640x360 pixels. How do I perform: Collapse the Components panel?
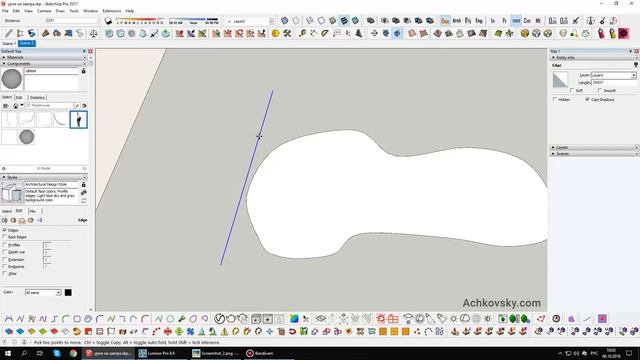coord(44,64)
